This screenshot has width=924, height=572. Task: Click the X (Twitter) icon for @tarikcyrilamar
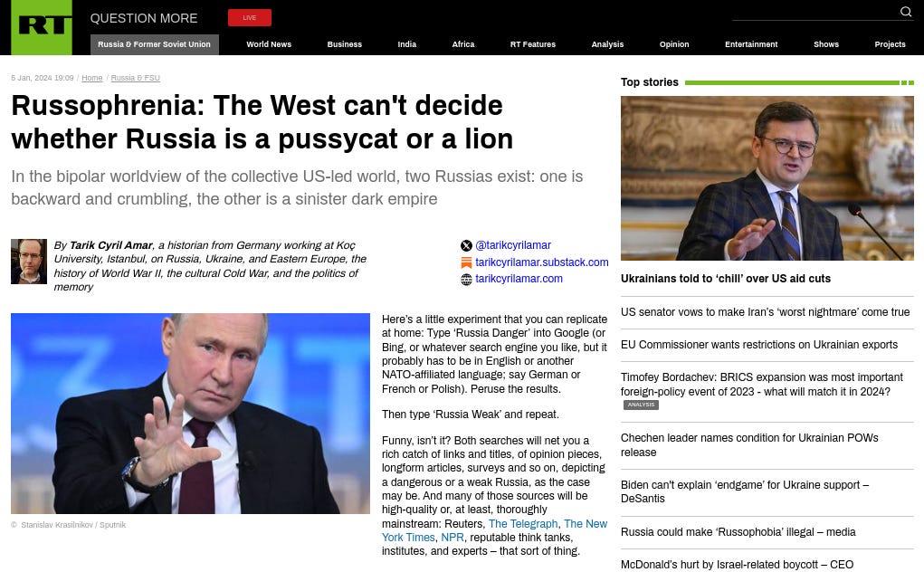tap(466, 245)
